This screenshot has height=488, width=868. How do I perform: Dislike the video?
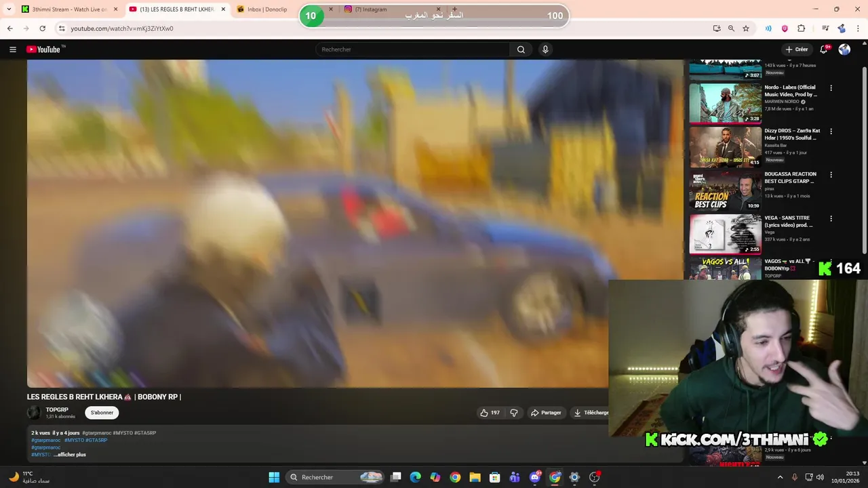click(514, 413)
